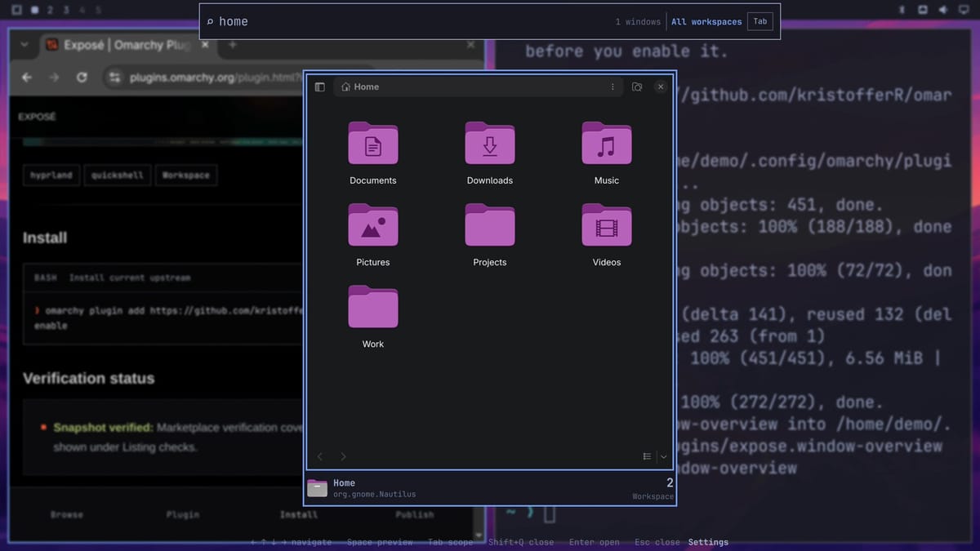980x551 pixels.
Task: Click the 'hyprland' tag in browser page
Action: click(51, 176)
